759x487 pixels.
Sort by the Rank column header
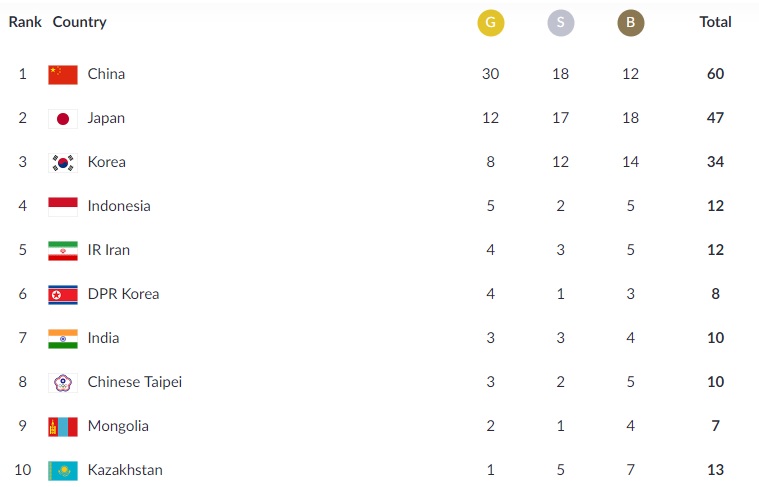(25, 22)
